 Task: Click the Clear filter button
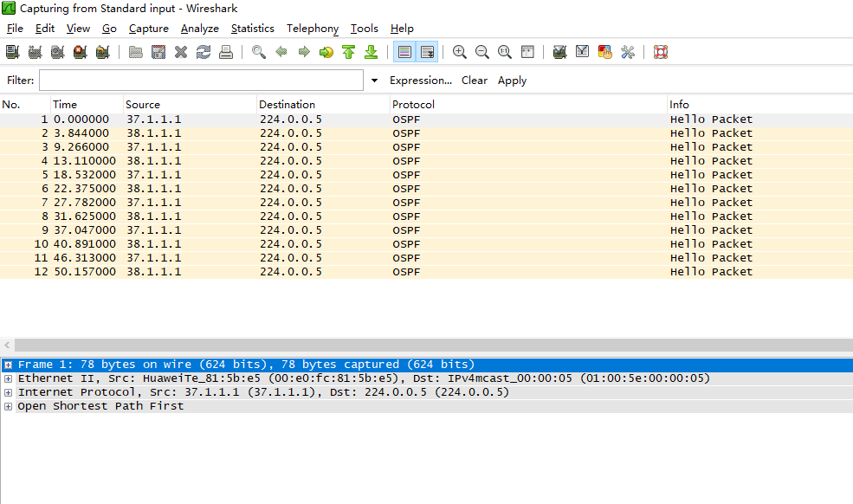[475, 81]
